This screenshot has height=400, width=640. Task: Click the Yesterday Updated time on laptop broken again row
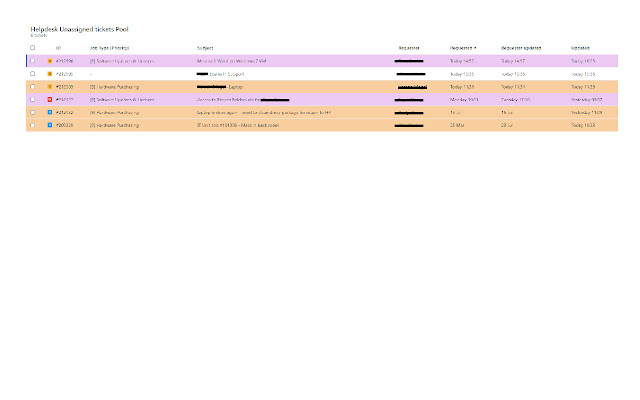(587, 112)
